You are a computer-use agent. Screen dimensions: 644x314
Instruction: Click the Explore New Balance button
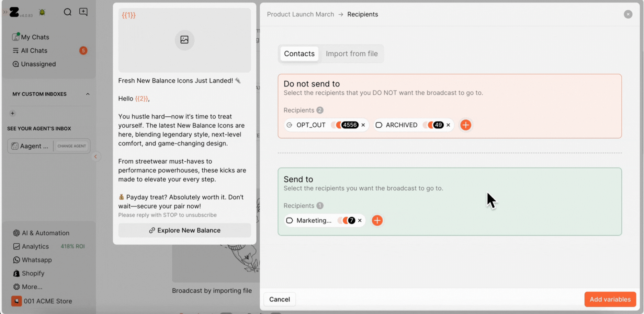tap(184, 230)
